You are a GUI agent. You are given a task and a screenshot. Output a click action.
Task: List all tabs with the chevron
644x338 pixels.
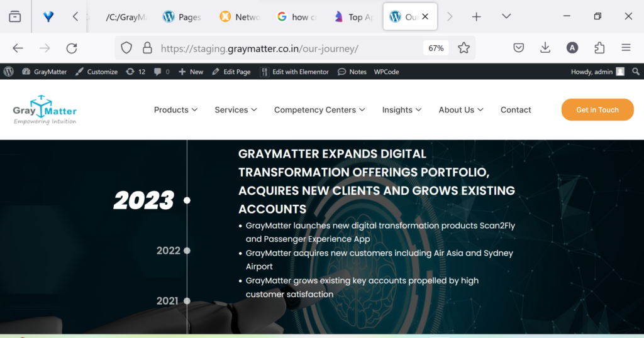coord(506,17)
